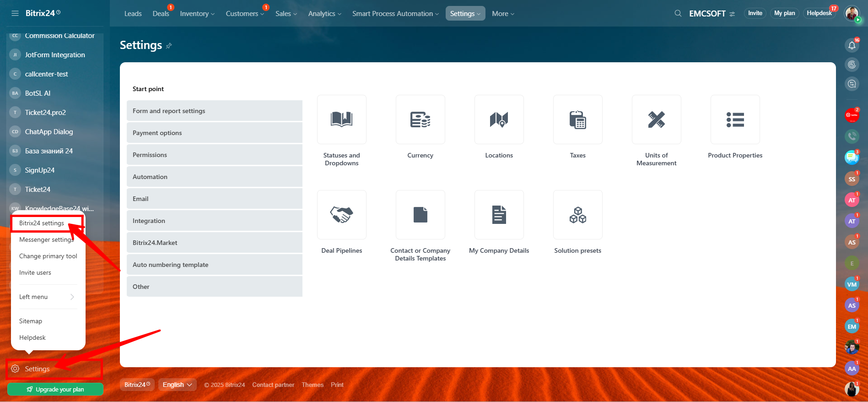
Task: Select Bitrix24.Market section
Action: click(215, 243)
